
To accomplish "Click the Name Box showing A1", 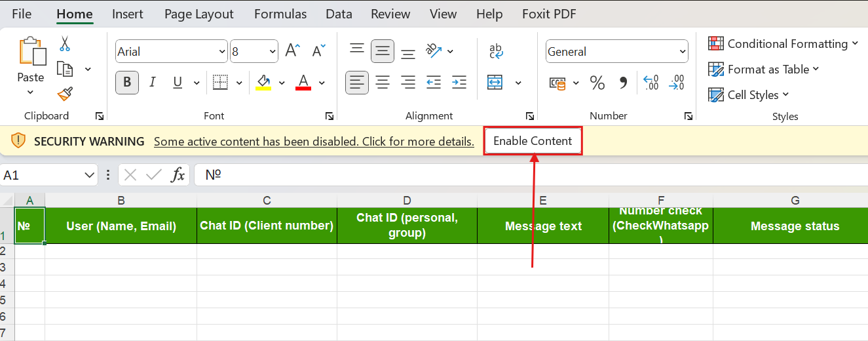I will tap(41, 175).
